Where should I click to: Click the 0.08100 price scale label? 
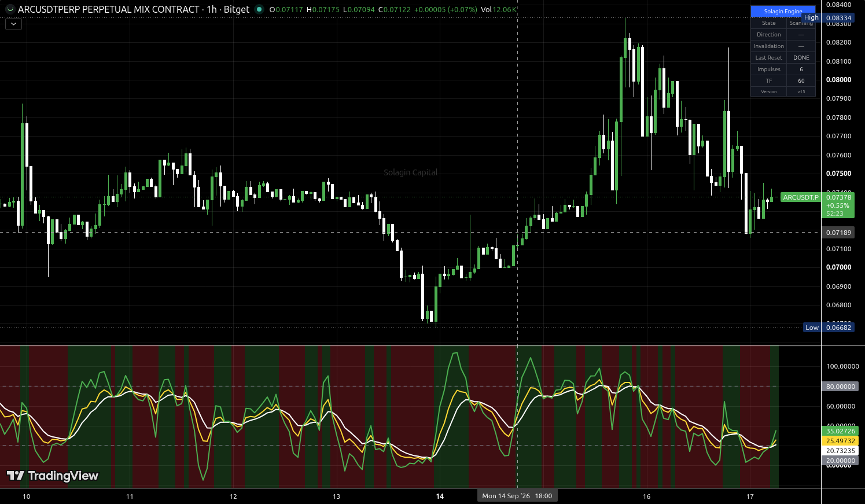point(838,61)
